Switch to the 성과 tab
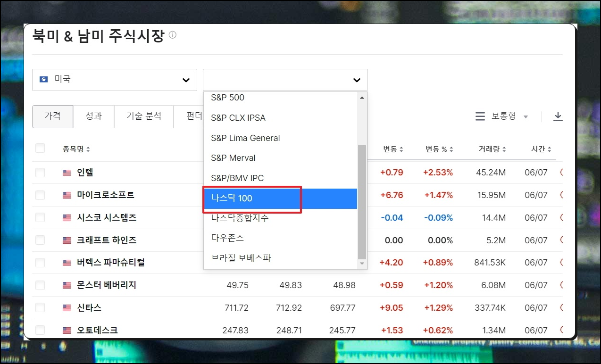The height and width of the screenshot is (364, 601). 93,116
